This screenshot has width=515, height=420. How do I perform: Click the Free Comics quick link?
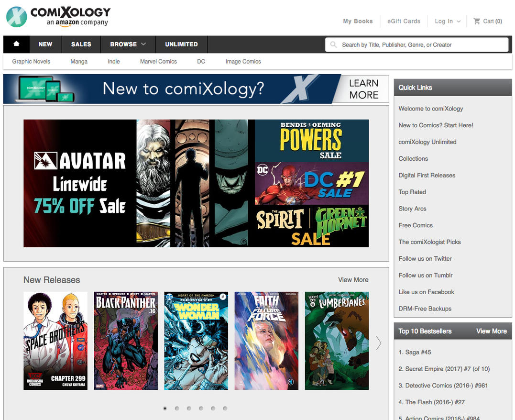tap(416, 225)
